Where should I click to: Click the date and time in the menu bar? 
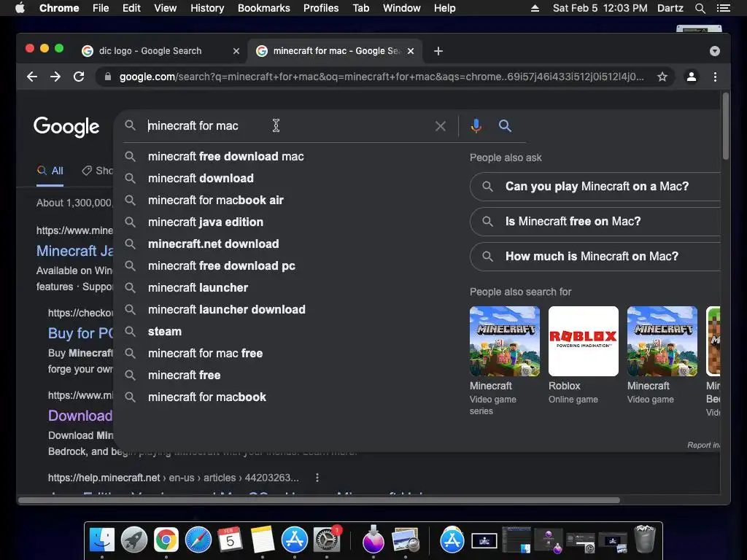point(600,8)
